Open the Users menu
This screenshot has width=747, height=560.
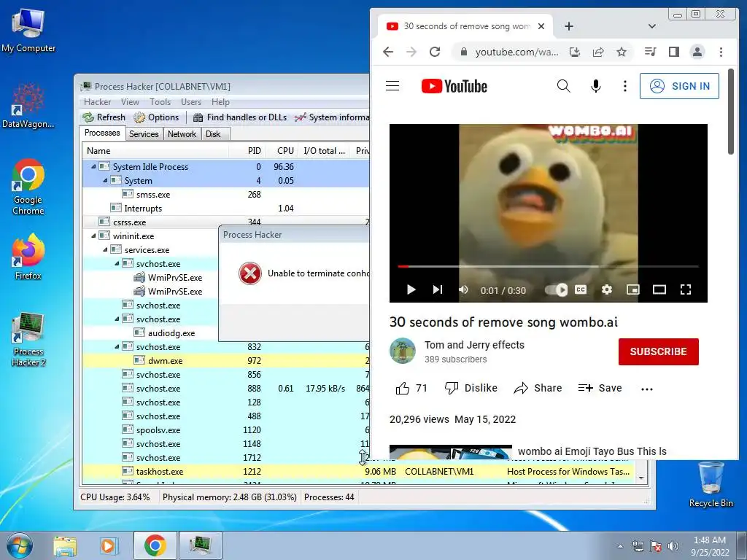point(191,102)
